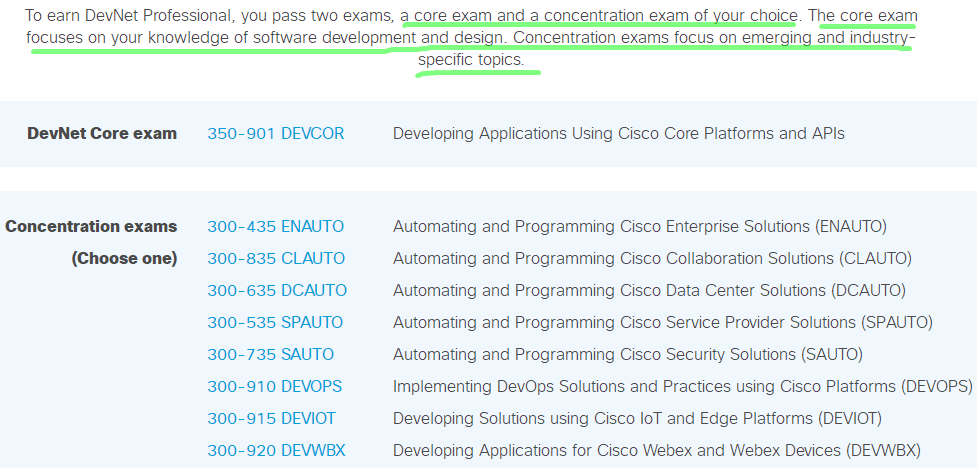Open the 350-901 DEVCOR exam link
Viewport: 977px width, 468px height.
click(275, 133)
